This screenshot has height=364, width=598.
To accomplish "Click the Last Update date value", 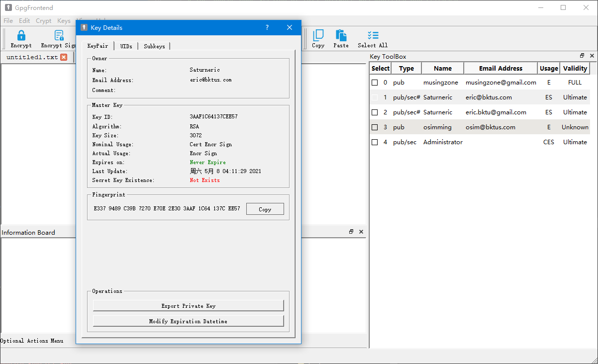I will [x=225, y=171].
